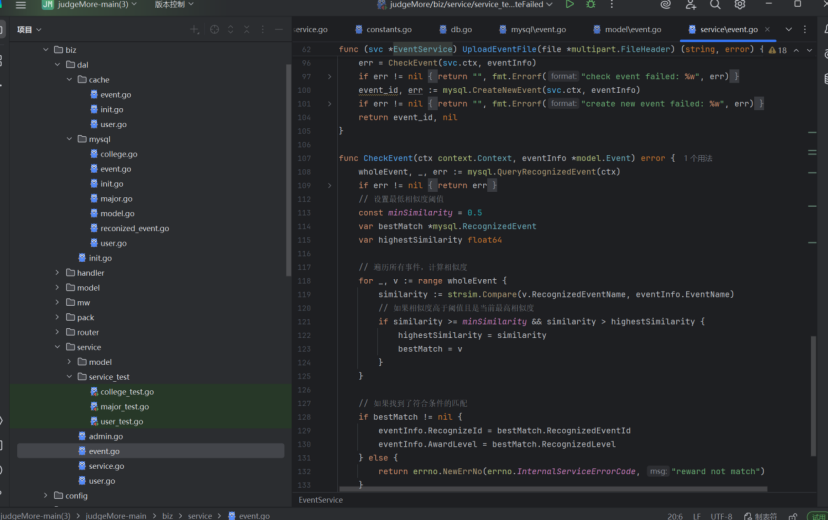Screen dimensions: 828x520
Task: Open reconized_event.go file
Action: point(129,228)
